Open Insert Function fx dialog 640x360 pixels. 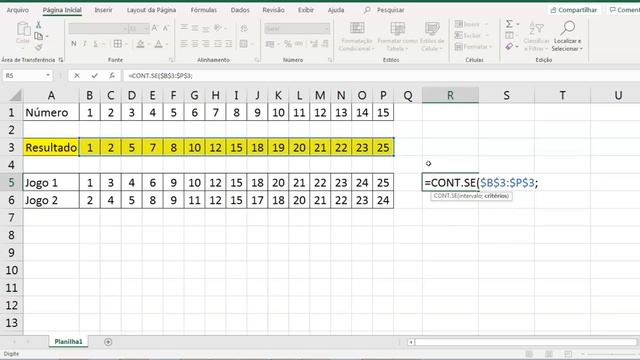(112, 76)
